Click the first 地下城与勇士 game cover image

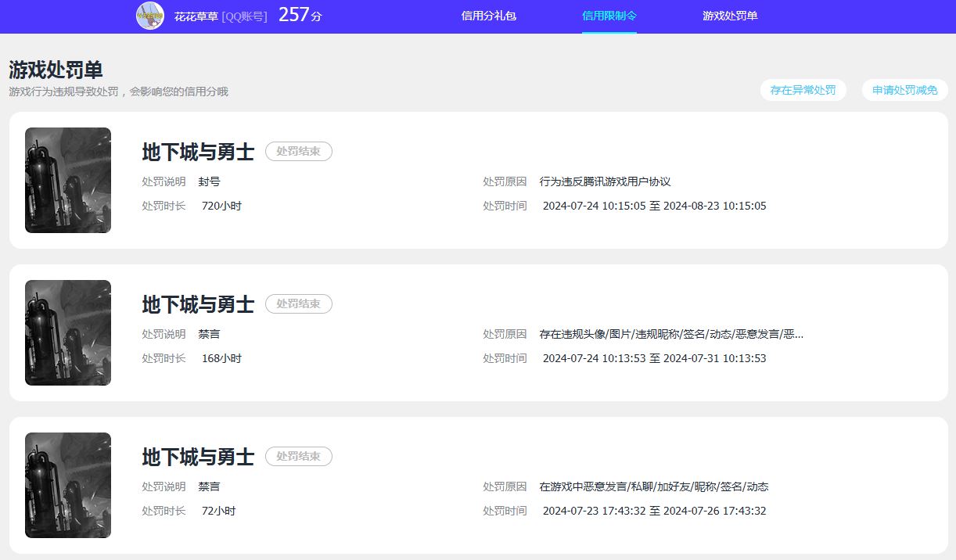tap(67, 180)
